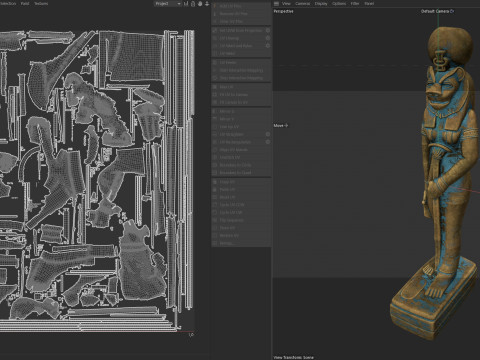Select Align UV Islands
This screenshot has width=480, height=360.
[x=241, y=150]
